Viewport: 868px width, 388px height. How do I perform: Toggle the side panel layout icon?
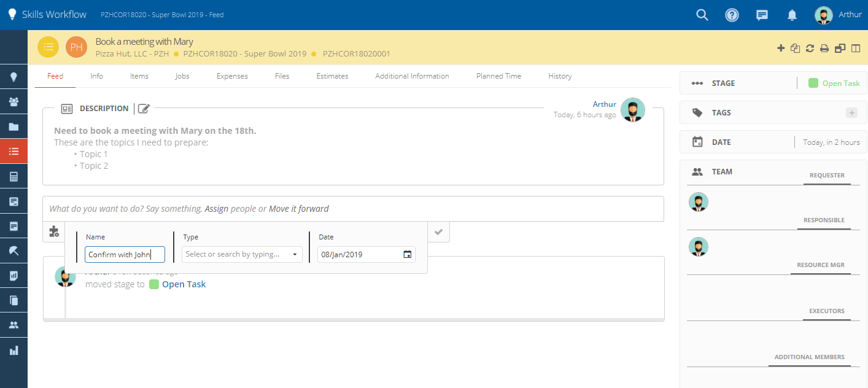coord(856,48)
